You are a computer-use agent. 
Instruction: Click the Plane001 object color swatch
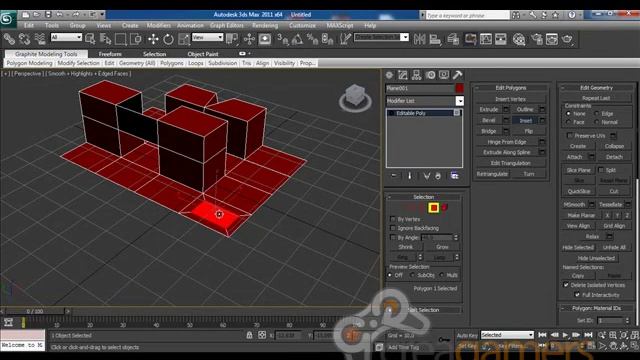[x=459, y=88]
